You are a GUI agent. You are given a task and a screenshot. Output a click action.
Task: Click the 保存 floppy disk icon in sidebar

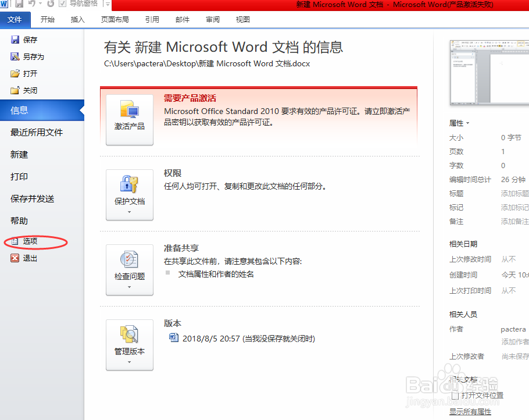point(15,40)
